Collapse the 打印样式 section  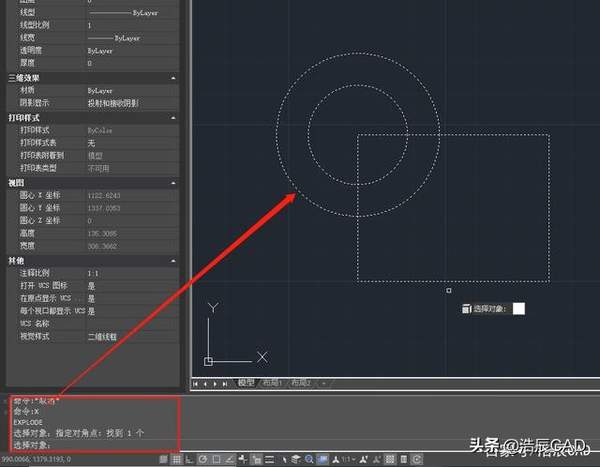click(173, 118)
